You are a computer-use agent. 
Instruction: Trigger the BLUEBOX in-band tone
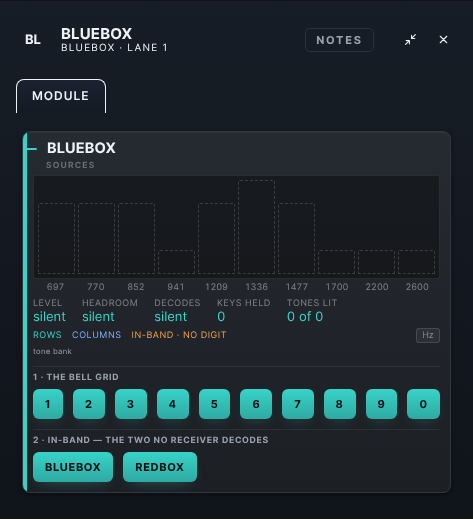(73, 467)
